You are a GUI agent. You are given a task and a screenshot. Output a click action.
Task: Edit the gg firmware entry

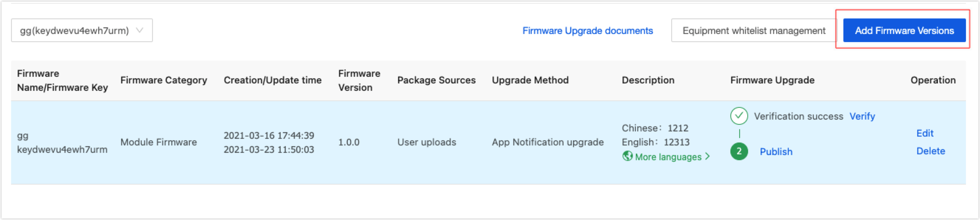(x=925, y=133)
